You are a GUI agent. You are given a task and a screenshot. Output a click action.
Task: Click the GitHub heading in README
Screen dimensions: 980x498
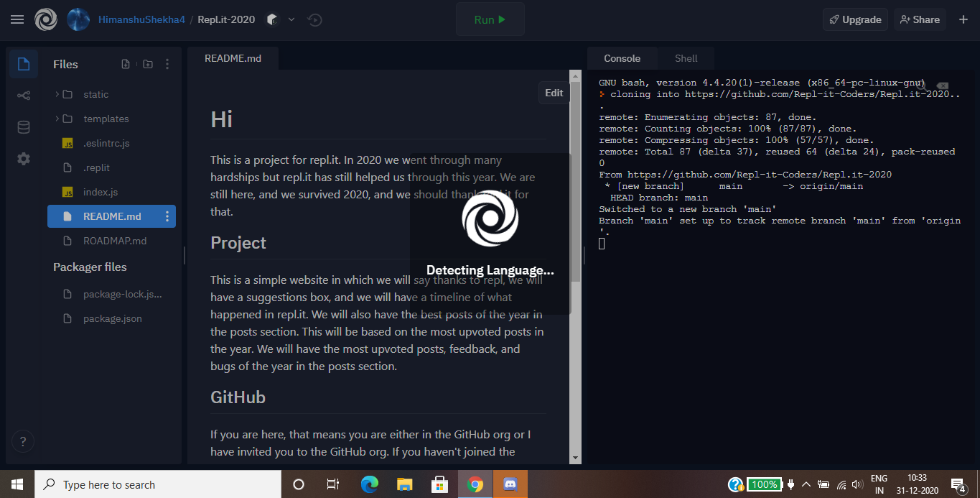point(238,397)
